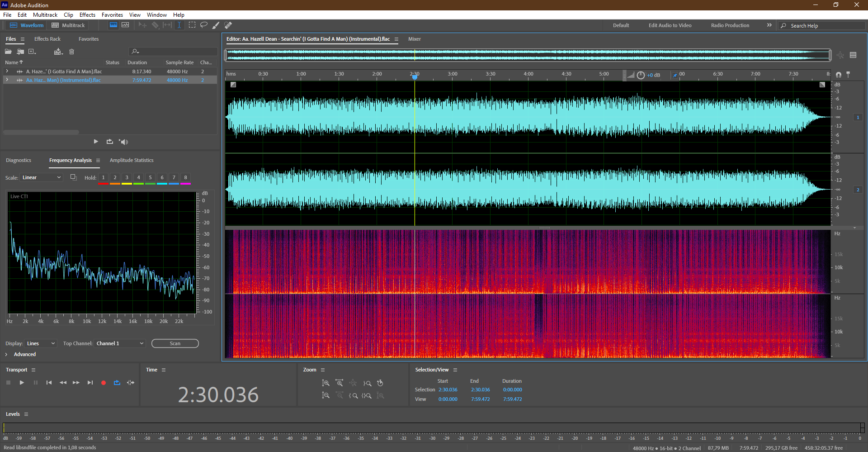Select the Time Selection tool

(179, 25)
